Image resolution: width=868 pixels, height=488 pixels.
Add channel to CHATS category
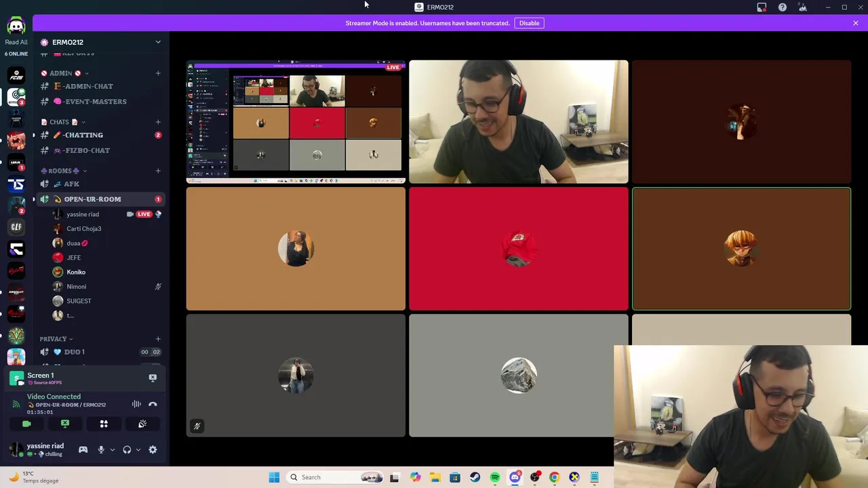point(158,122)
